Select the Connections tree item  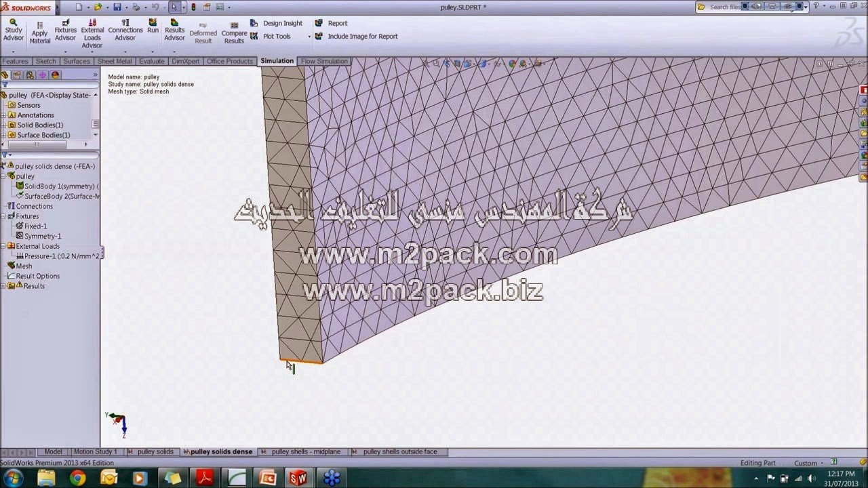(x=30, y=206)
